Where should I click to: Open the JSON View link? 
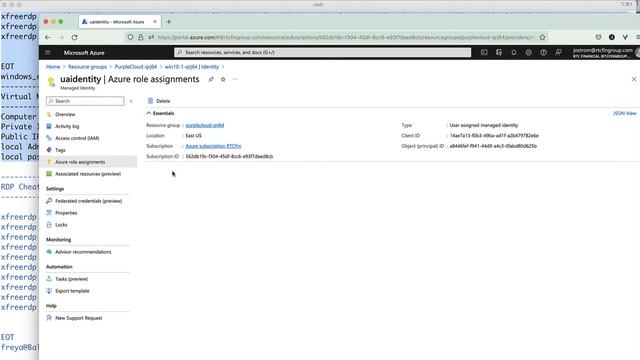(x=624, y=113)
